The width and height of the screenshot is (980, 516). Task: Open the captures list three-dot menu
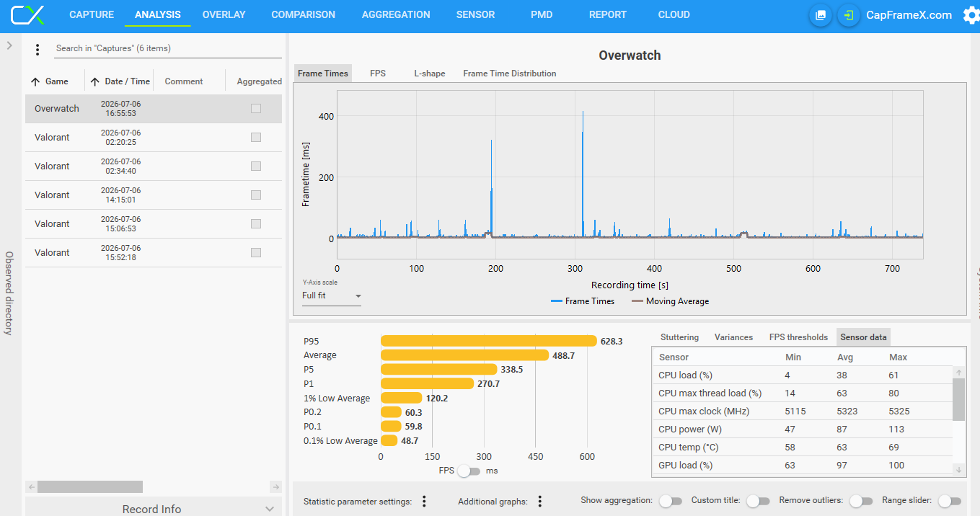[37, 50]
